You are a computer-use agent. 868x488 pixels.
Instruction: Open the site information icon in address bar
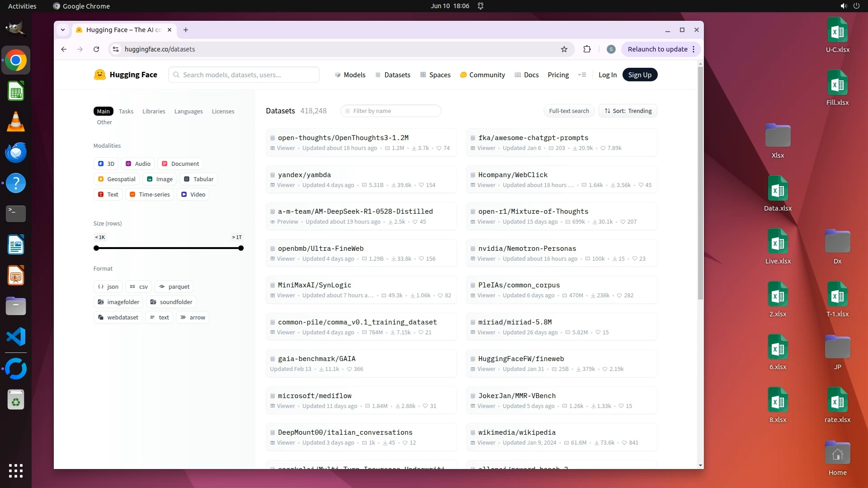point(116,49)
